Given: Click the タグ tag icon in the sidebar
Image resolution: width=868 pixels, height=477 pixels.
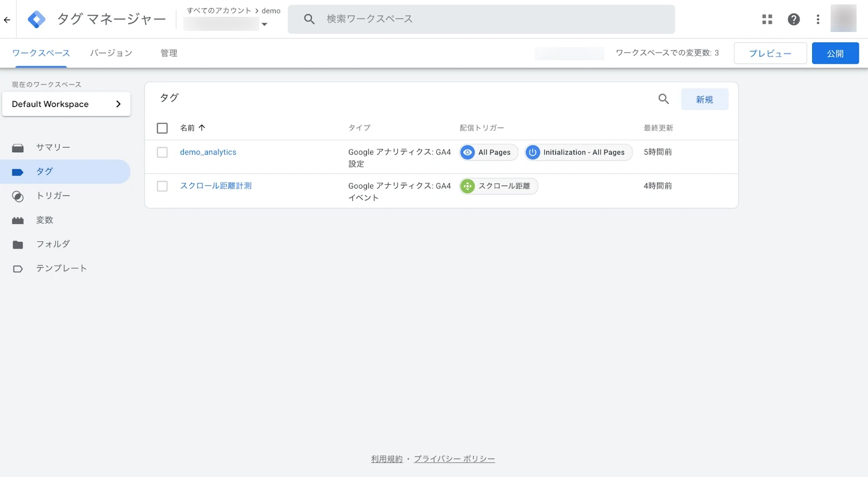Looking at the screenshot, I should 18,172.
